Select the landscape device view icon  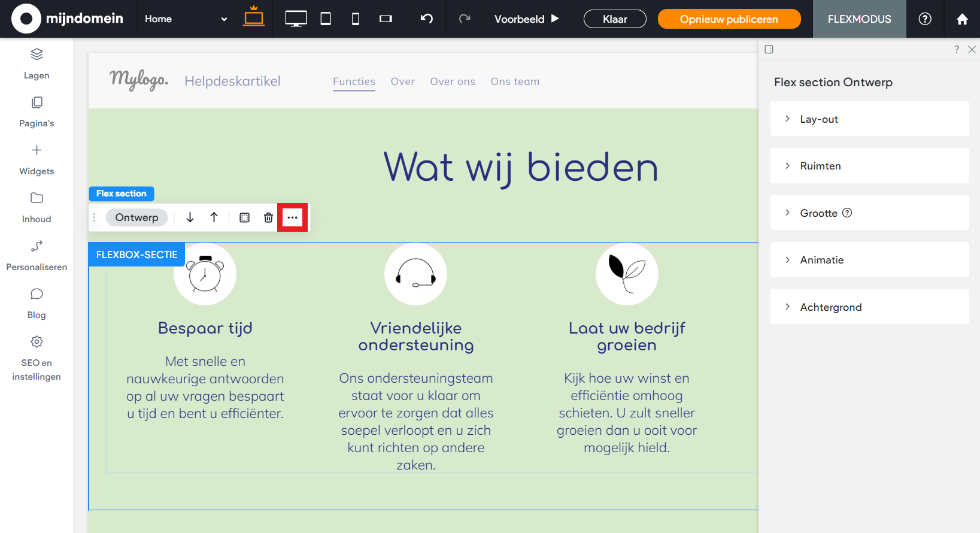click(x=386, y=19)
